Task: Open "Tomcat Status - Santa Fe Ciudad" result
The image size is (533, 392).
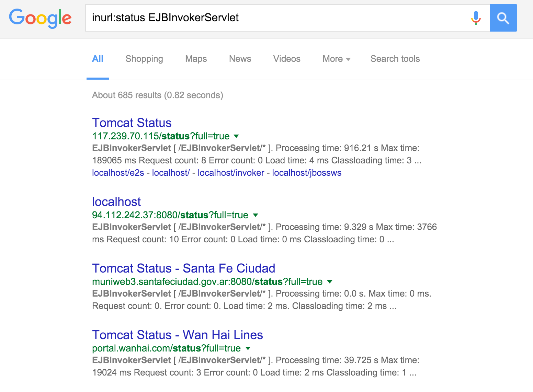Action: click(183, 268)
